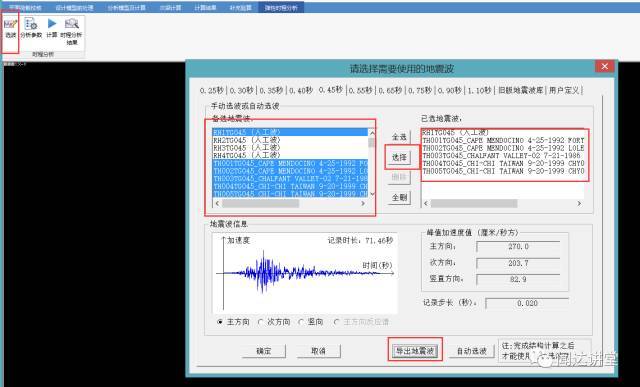The image size is (640, 387).
Task: Switch to the 旧版地震波库 tab
Action: tap(520, 90)
